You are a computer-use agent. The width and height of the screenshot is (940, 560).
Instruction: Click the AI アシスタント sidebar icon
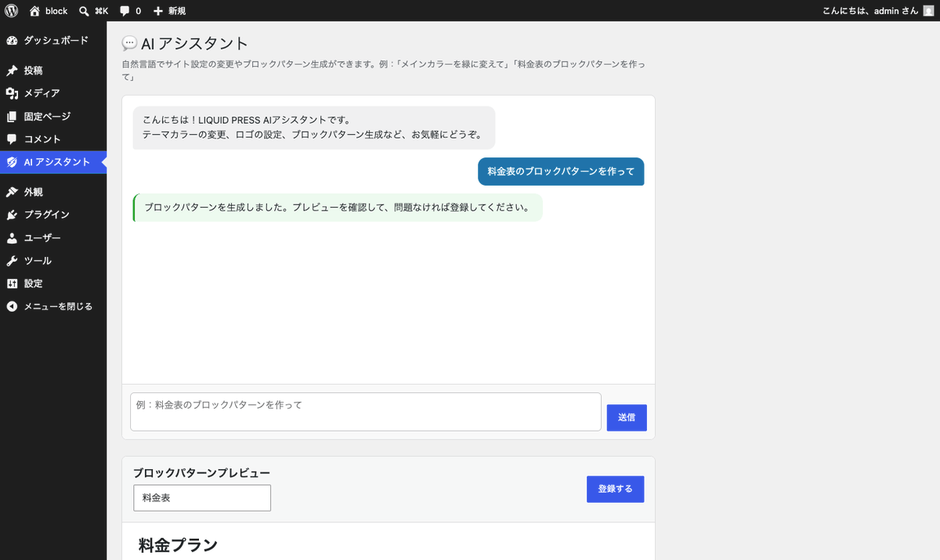coord(12,162)
